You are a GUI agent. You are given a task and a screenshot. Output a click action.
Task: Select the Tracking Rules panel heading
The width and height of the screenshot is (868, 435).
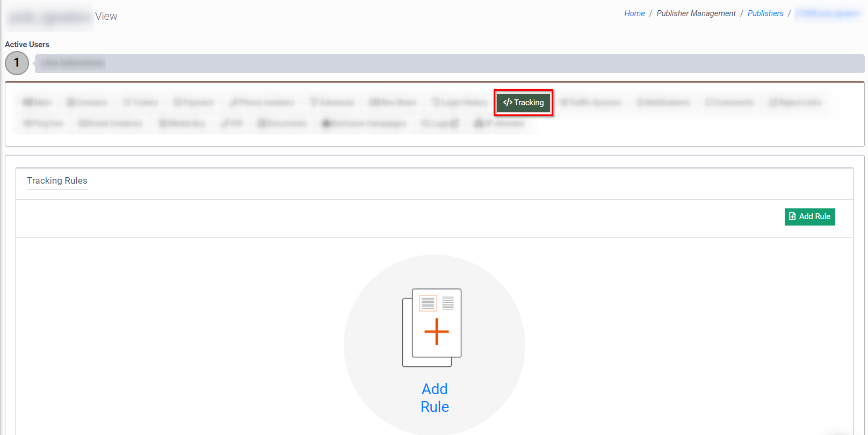pos(57,180)
